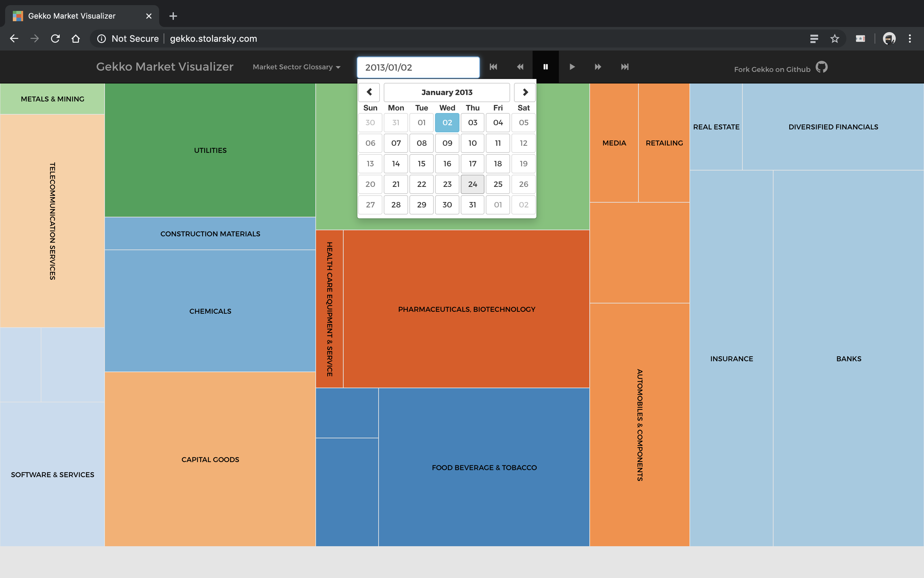Bookmark this page with star icon
924x578 pixels.
pyautogui.click(x=835, y=39)
